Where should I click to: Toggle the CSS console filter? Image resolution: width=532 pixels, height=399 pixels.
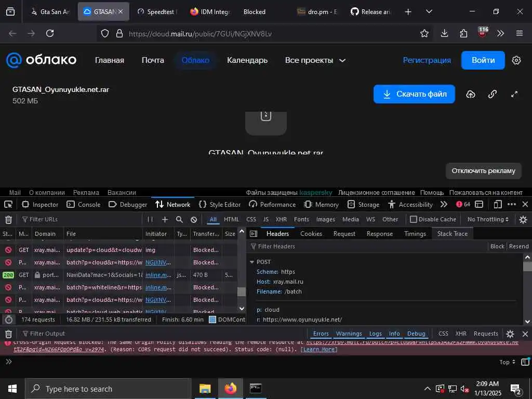coord(443,334)
